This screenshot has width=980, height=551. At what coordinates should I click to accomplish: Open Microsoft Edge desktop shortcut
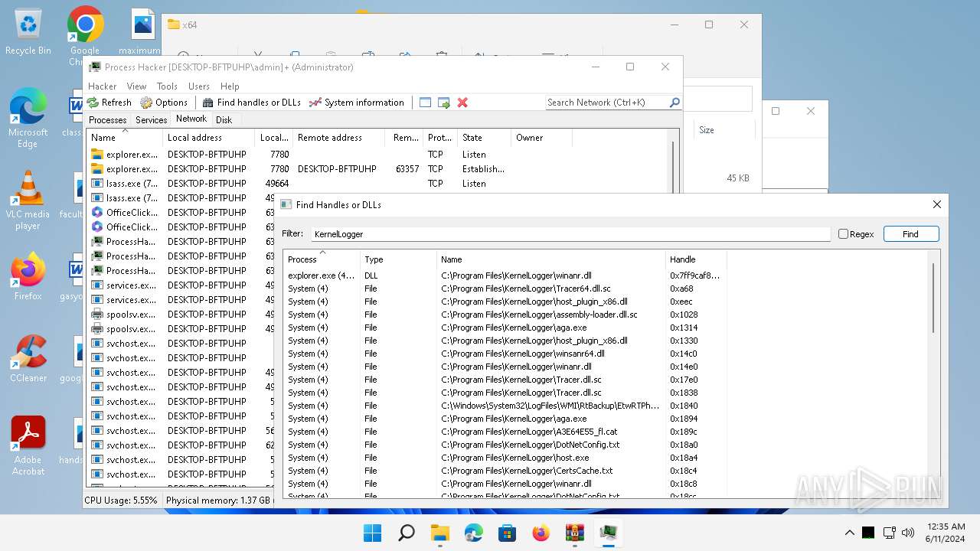28,118
